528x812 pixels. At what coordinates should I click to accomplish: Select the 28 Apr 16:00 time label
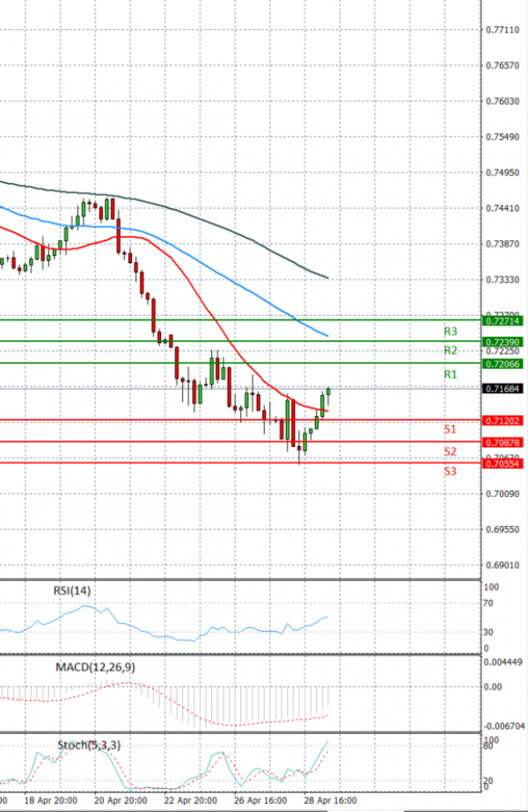pyautogui.click(x=332, y=802)
